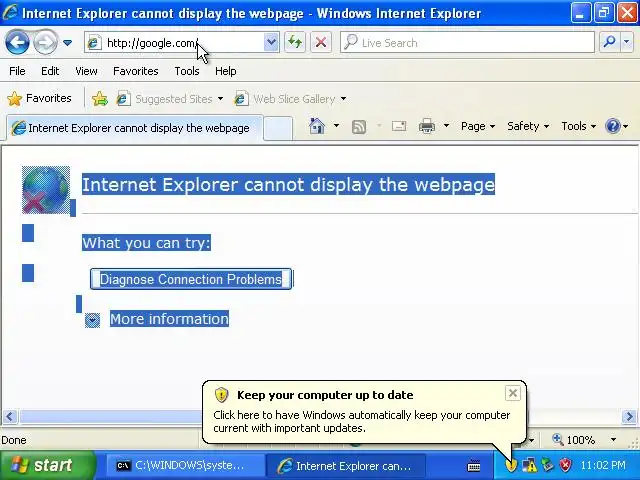The height and width of the screenshot is (480, 640).
Task: Click the globe error icon on page
Action: pos(46,190)
